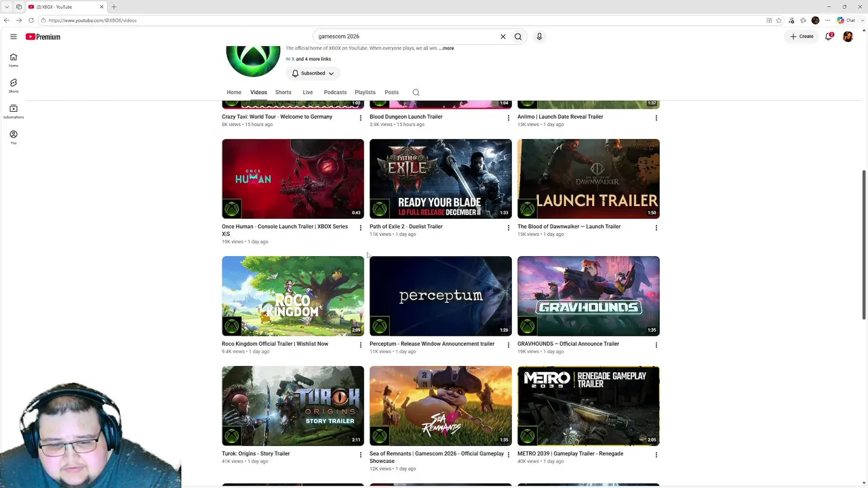Open the YouTube guide hamburger menu
868x488 pixels.
click(14, 37)
